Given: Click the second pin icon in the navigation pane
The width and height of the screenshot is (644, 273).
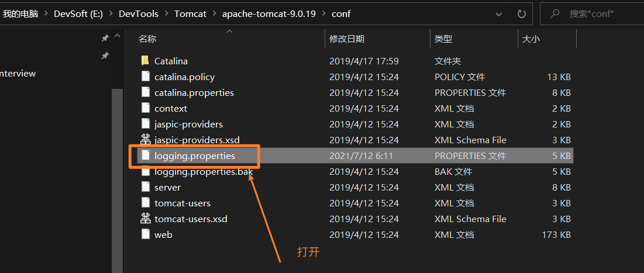Looking at the screenshot, I should (105, 56).
